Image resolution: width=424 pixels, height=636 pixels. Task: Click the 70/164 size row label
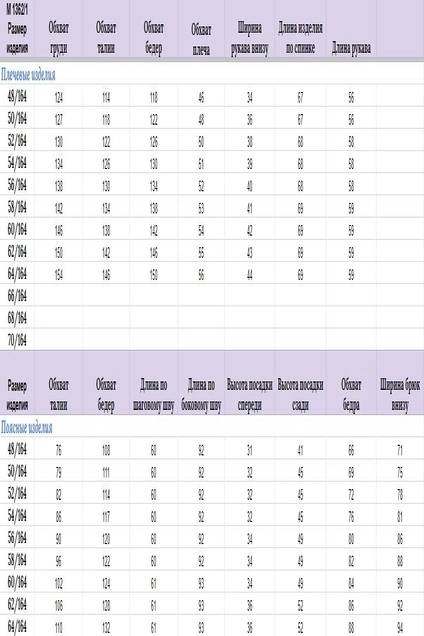click(17, 340)
